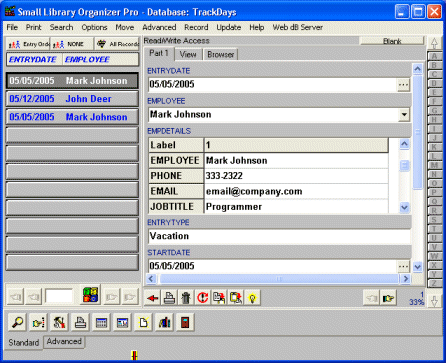Click the yellow new page icon

(143, 322)
